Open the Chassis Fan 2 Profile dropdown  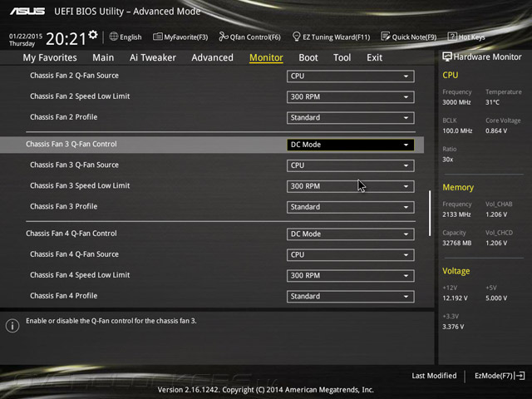pos(350,118)
